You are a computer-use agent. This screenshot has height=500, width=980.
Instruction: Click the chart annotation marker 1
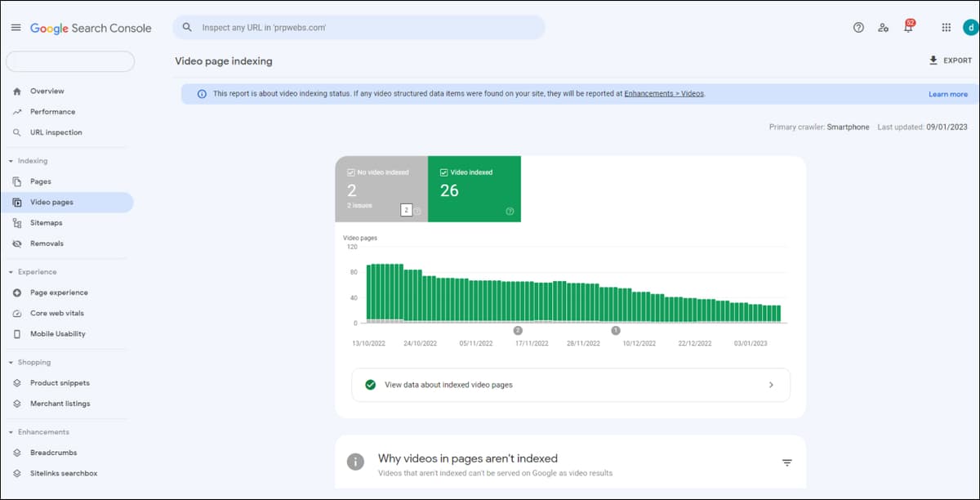pyautogui.click(x=616, y=330)
